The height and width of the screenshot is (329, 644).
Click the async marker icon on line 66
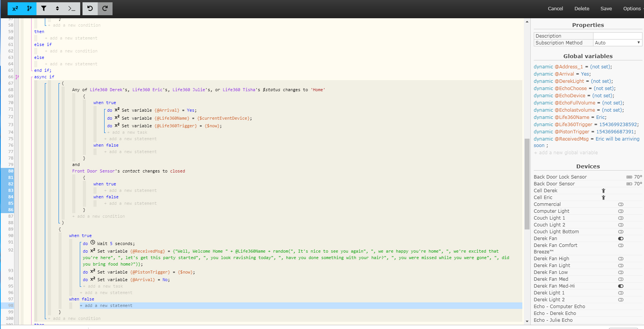coord(17,77)
